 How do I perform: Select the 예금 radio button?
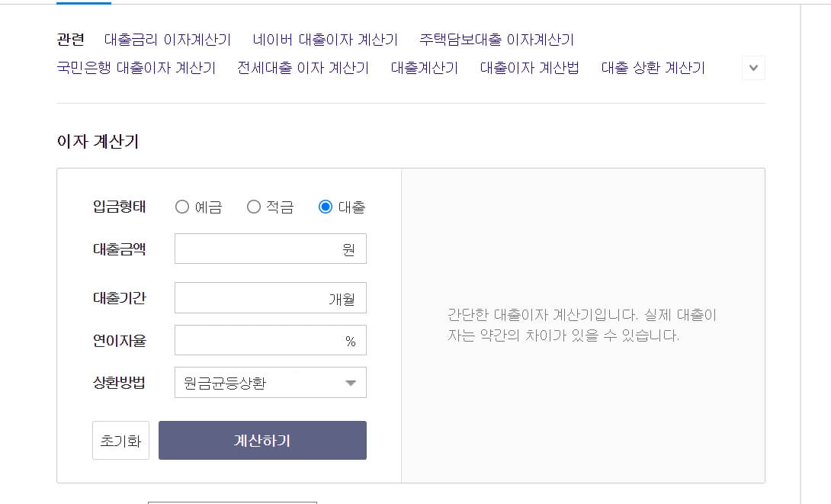point(181,207)
